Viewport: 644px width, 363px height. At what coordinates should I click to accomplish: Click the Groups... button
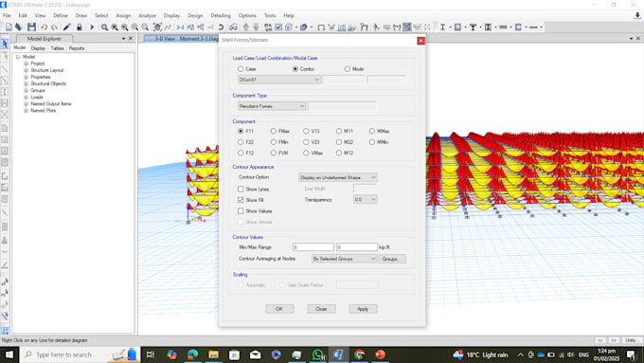click(x=392, y=259)
